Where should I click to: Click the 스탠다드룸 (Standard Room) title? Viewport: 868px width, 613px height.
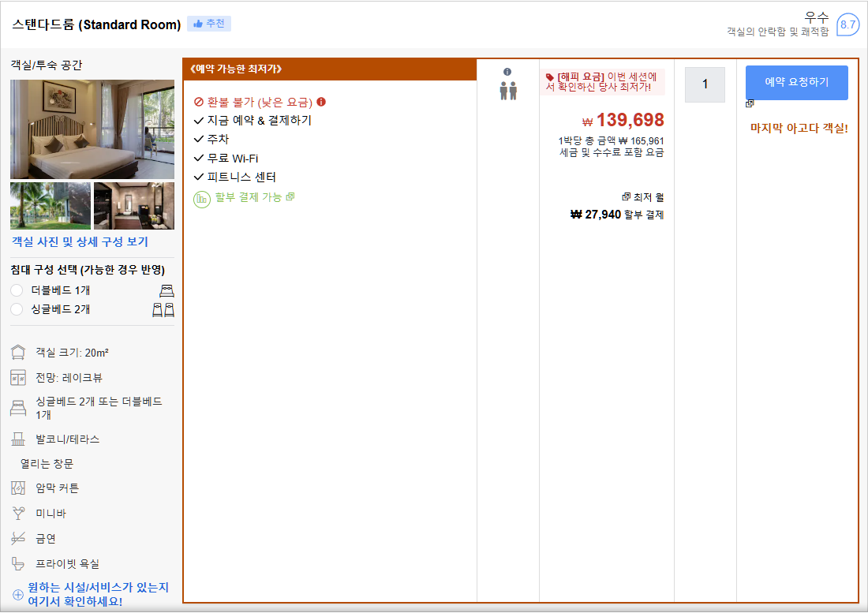click(x=96, y=24)
